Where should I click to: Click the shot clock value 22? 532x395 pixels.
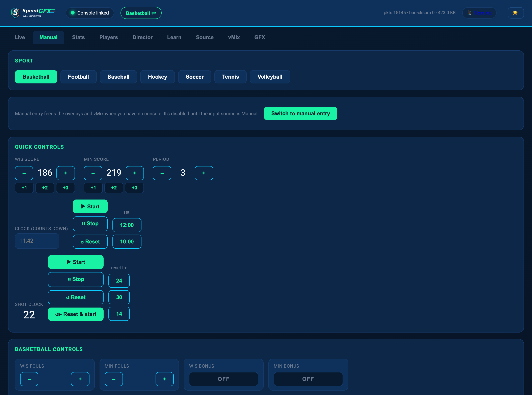(x=29, y=315)
